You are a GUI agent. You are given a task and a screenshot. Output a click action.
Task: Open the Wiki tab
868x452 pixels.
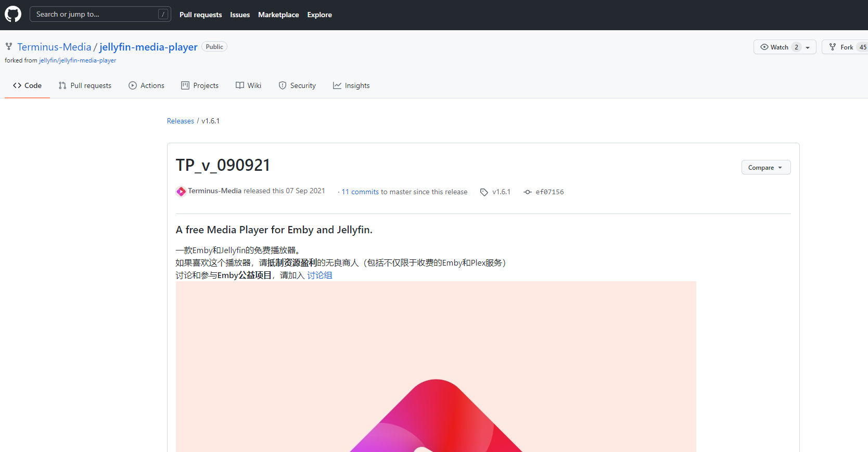tap(248, 85)
